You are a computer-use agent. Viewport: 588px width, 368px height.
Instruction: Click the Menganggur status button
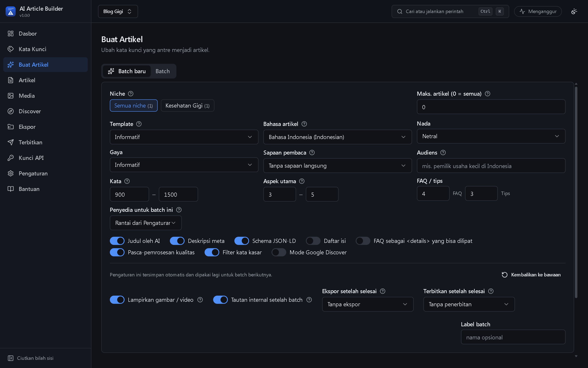(538, 11)
